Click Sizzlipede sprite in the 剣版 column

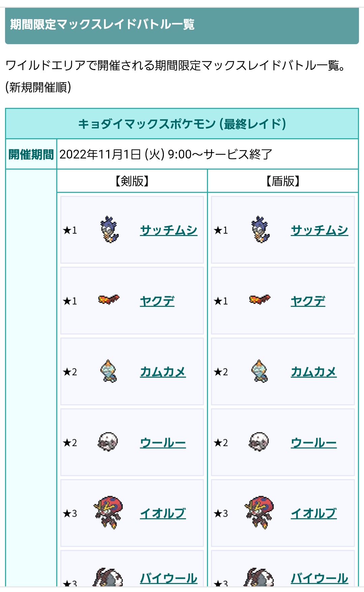(x=109, y=299)
